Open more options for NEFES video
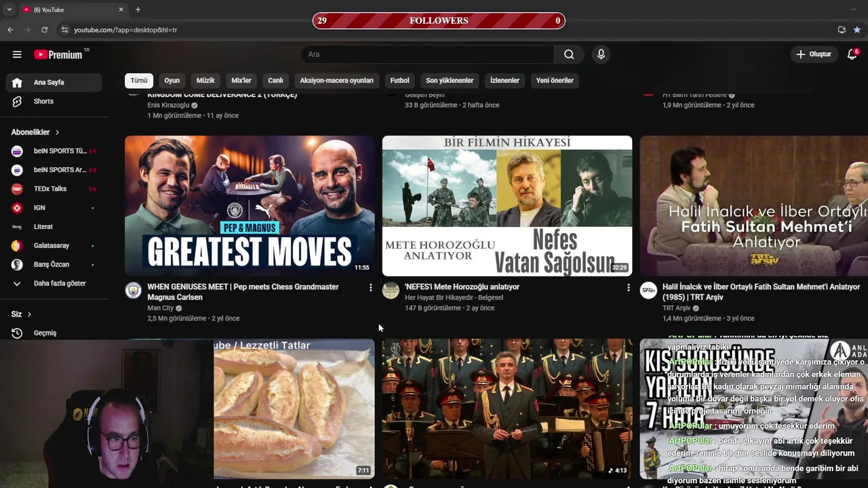Image resolution: width=868 pixels, height=488 pixels. pos(628,288)
